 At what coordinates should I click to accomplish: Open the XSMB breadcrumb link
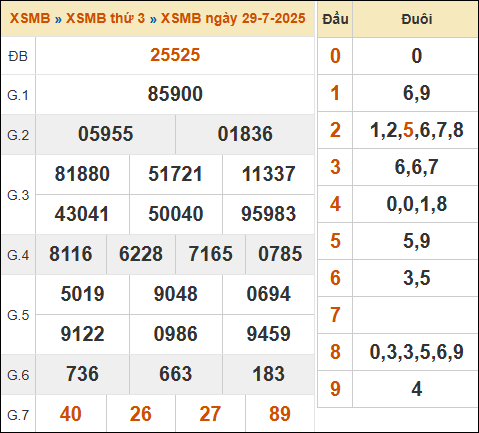(30, 18)
